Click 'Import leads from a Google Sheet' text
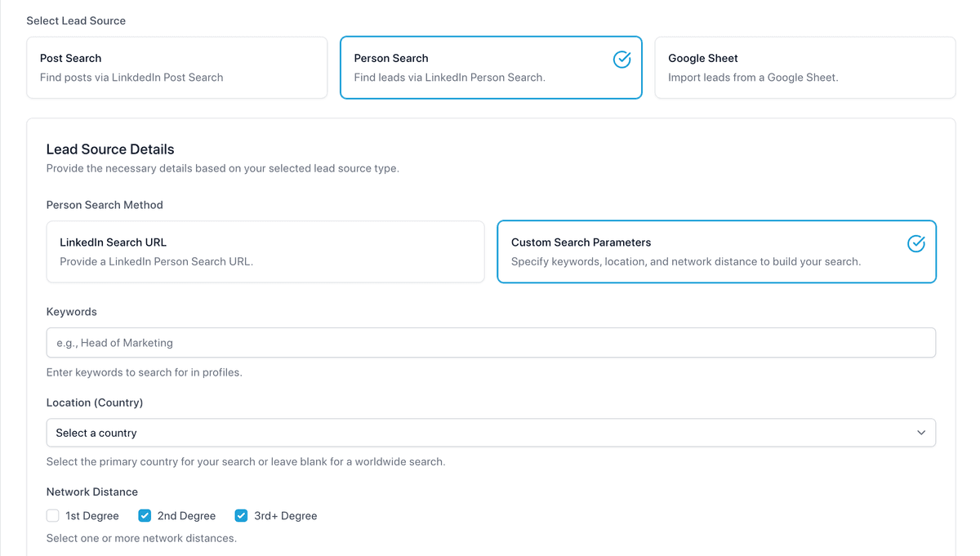The width and height of the screenshot is (980, 556). click(753, 78)
